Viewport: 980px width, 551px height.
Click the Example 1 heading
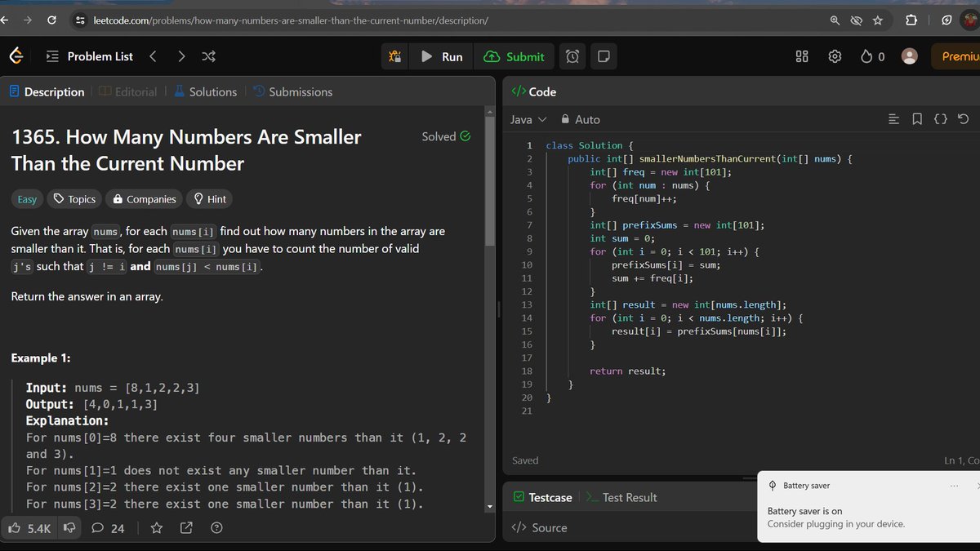point(41,358)
